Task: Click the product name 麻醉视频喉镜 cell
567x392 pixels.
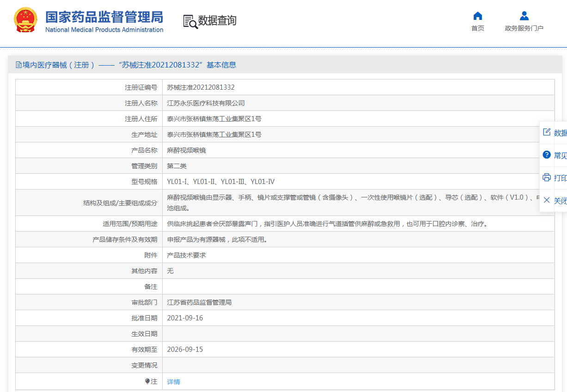Action: (186, 150)
